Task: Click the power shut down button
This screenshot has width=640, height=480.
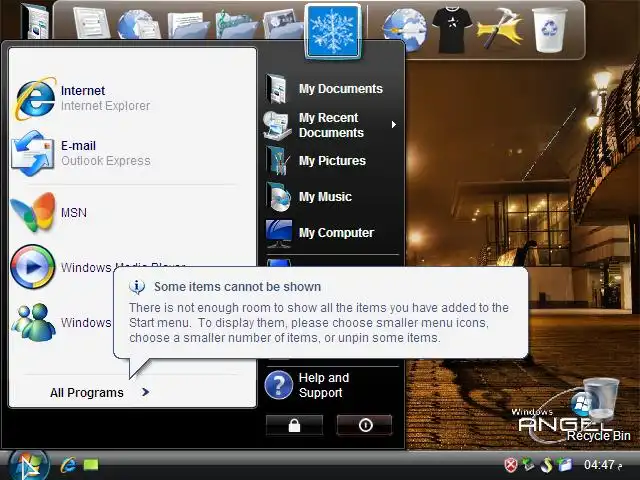Action: pyautogui.click(x=365, y=425)
